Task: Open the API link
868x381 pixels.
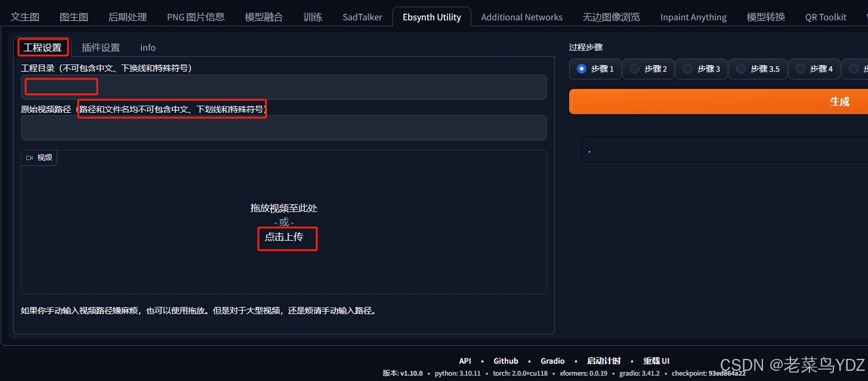Action: [465, 361]
